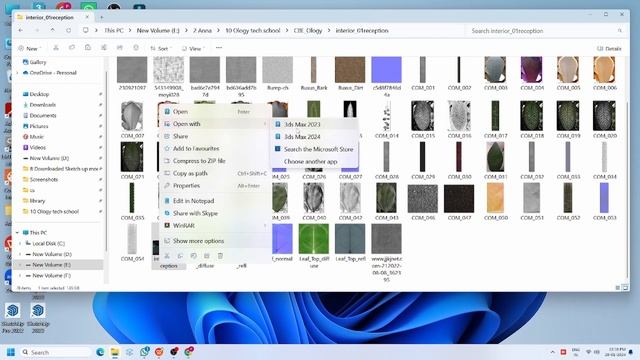Click the toolbar paste icon
This screenshot has height=360, width=640.
[88, 48]
